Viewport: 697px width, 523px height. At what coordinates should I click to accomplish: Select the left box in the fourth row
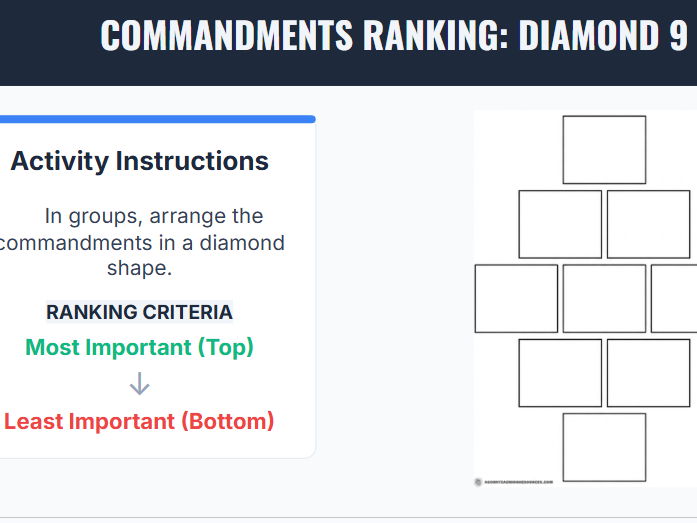[560, 373]
